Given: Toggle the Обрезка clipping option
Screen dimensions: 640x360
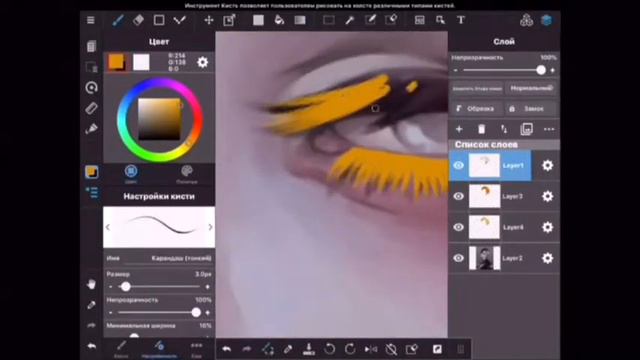Looking at the screenshot, I should (x=476, y=109).
